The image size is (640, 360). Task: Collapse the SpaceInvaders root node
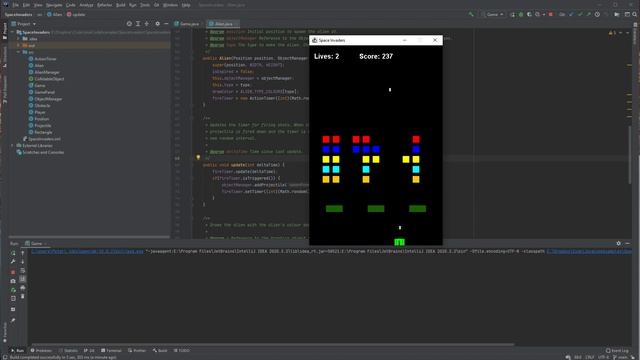(x=13, y=32)
